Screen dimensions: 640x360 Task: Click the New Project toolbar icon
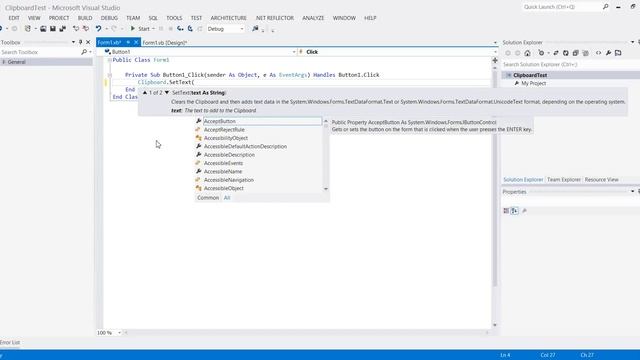coord(28,29)
